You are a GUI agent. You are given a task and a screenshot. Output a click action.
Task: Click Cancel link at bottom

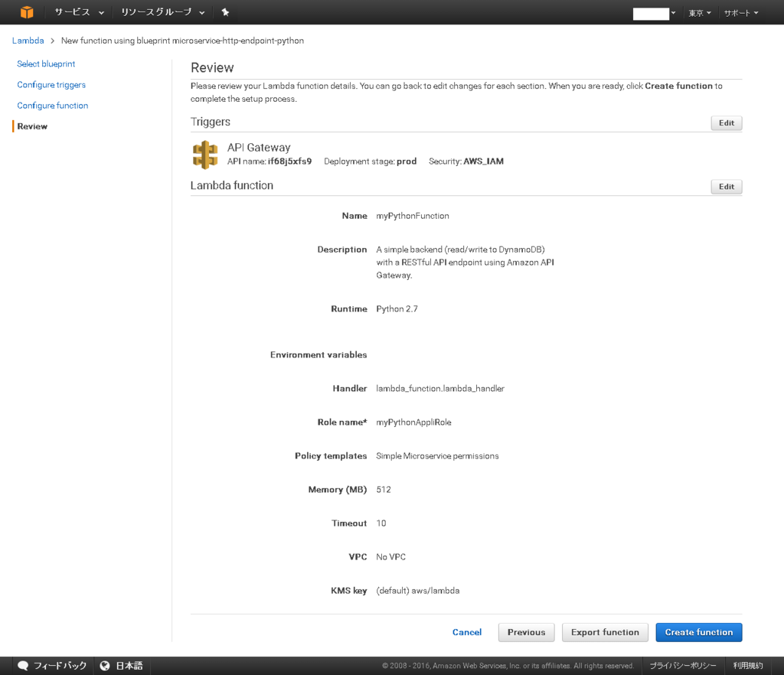[467, 632]
